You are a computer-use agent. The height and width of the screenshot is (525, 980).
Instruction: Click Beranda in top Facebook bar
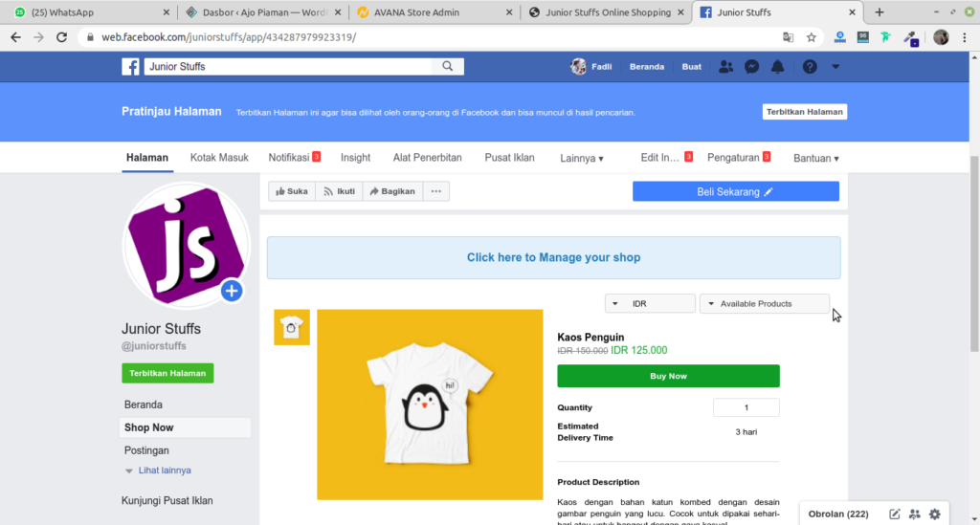pos(647,67)
